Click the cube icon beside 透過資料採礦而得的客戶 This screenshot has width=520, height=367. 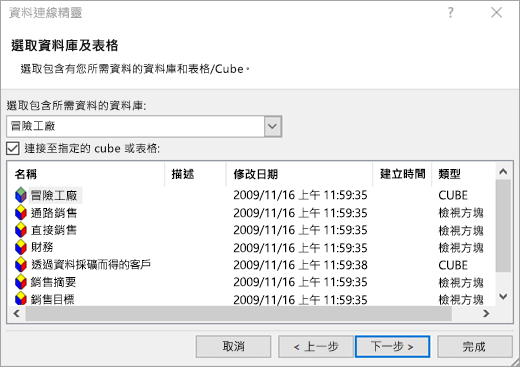click(x=21, y=265)
